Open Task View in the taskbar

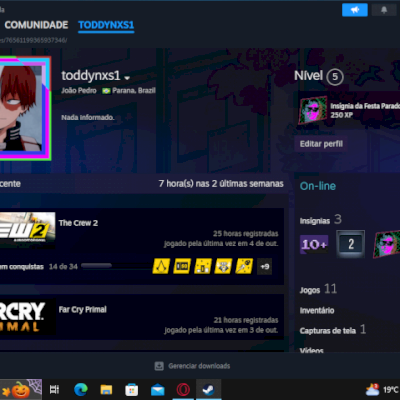(54, 389)
